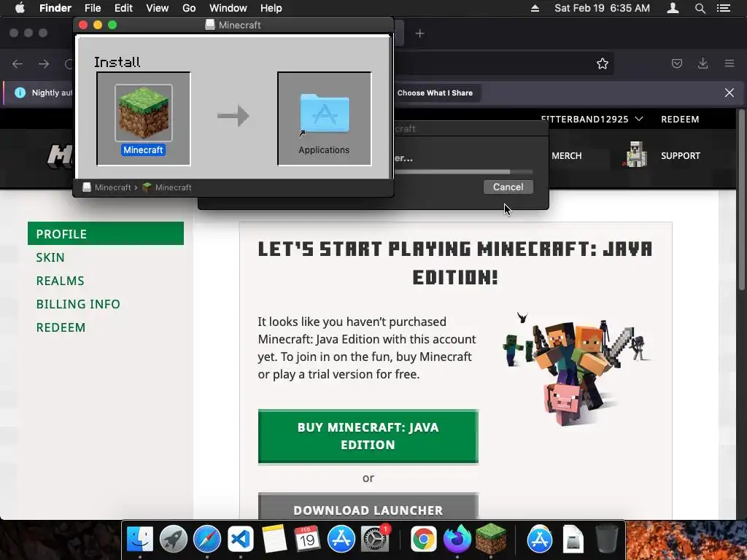Screen dimensions: 747x560
Task: Click the Minecraft characters artwork
Action: [576, 368]
